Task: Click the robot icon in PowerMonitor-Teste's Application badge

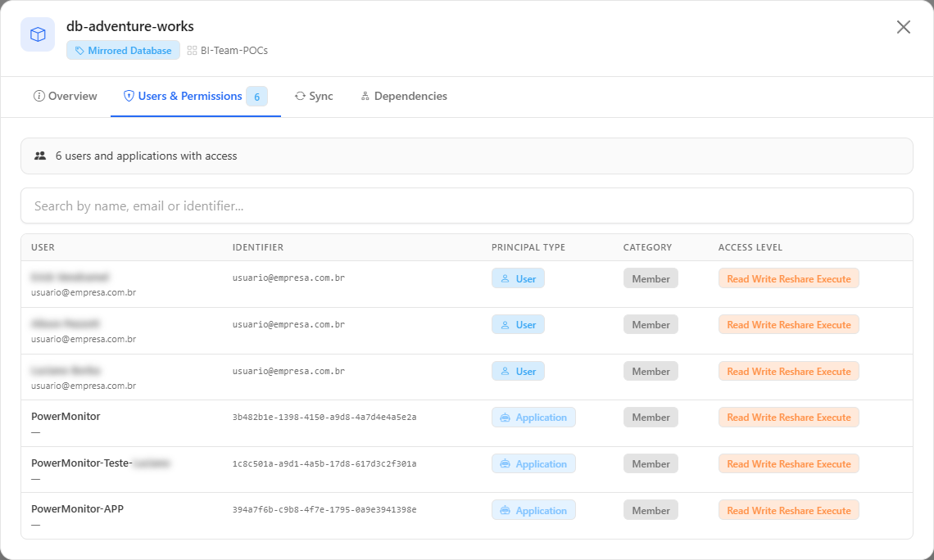Action: point(506,464)
